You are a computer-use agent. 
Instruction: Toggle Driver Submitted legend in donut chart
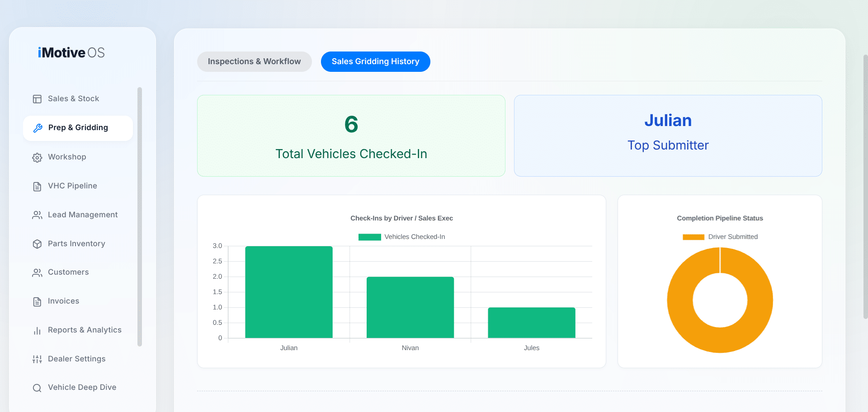720,237
